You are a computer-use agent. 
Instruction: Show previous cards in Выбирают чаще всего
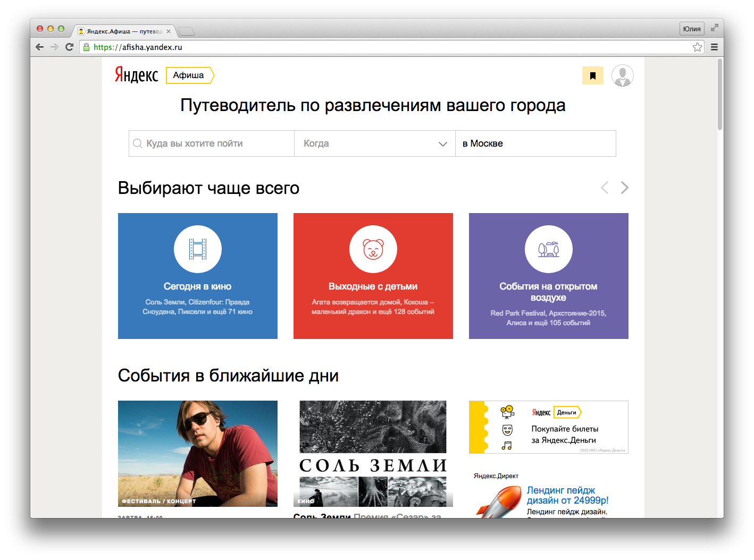605,188
